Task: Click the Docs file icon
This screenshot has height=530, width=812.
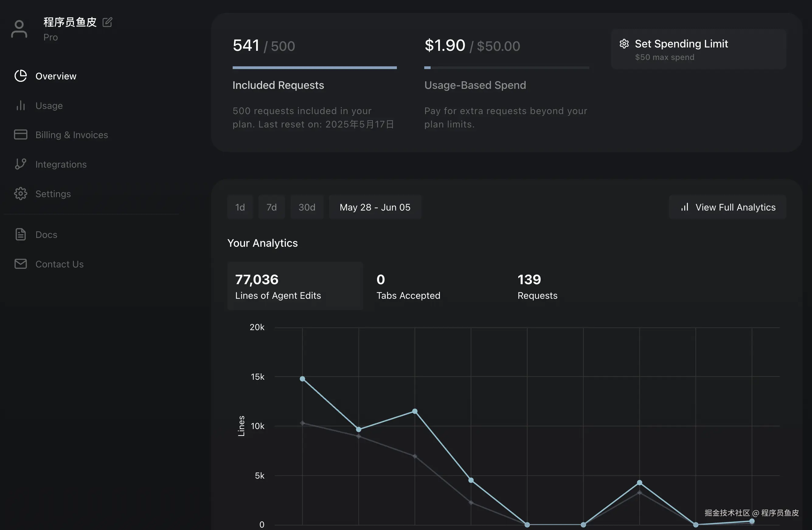Action: [x=20, y=235]
